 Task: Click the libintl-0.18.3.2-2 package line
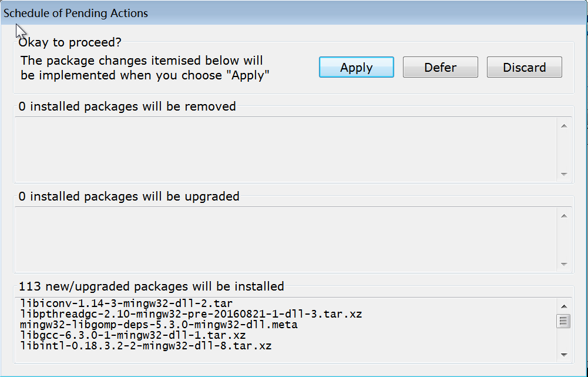[146, 346]
